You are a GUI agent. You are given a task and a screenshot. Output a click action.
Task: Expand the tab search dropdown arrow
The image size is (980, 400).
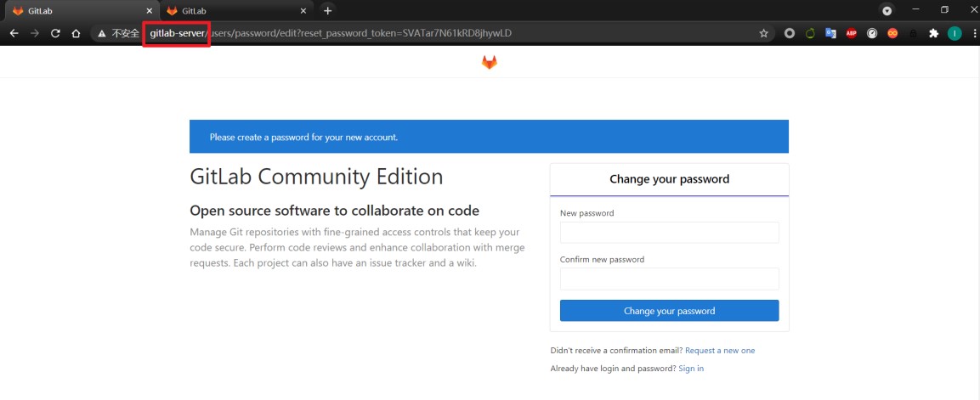[x=887, y=10]
